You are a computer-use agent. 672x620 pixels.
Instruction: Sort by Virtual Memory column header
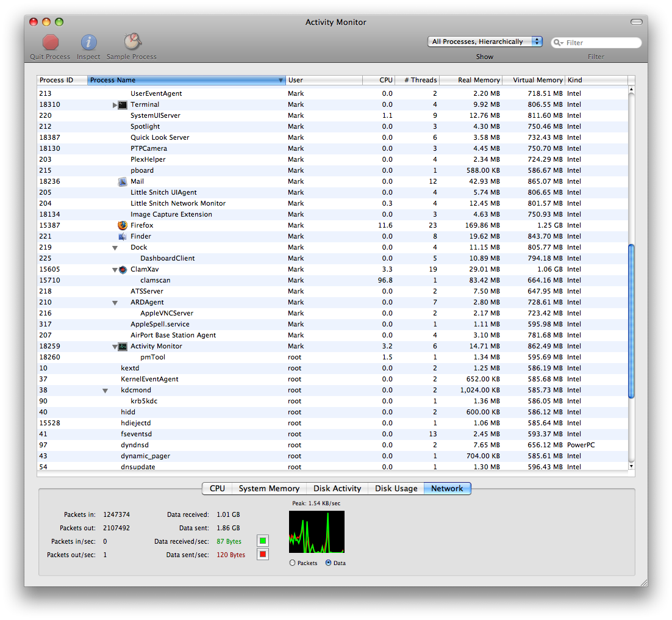534,80
